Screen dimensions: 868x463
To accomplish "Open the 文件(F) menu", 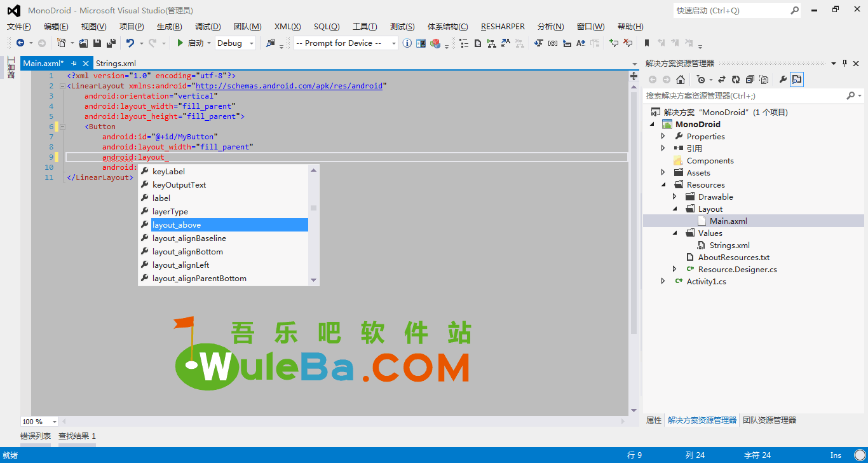I will tap(19, 26).
